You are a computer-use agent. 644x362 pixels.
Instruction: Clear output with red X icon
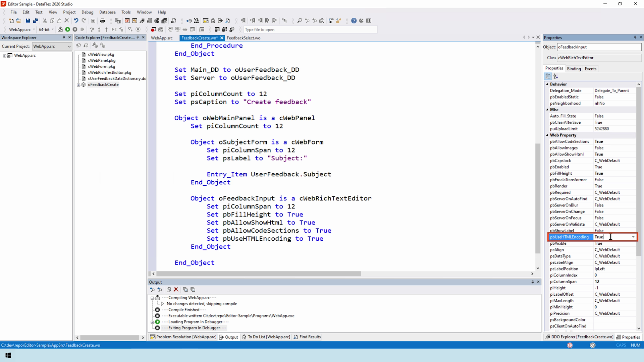click(176, 290)
